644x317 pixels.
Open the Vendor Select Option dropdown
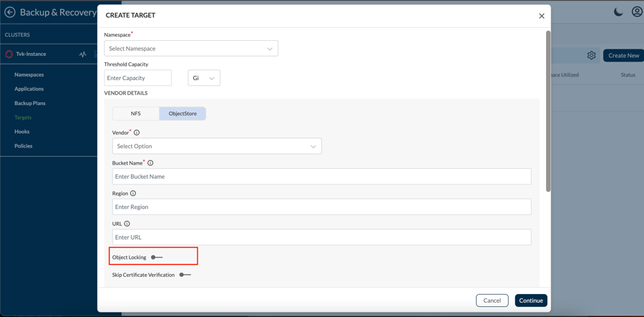pos(217,147)
